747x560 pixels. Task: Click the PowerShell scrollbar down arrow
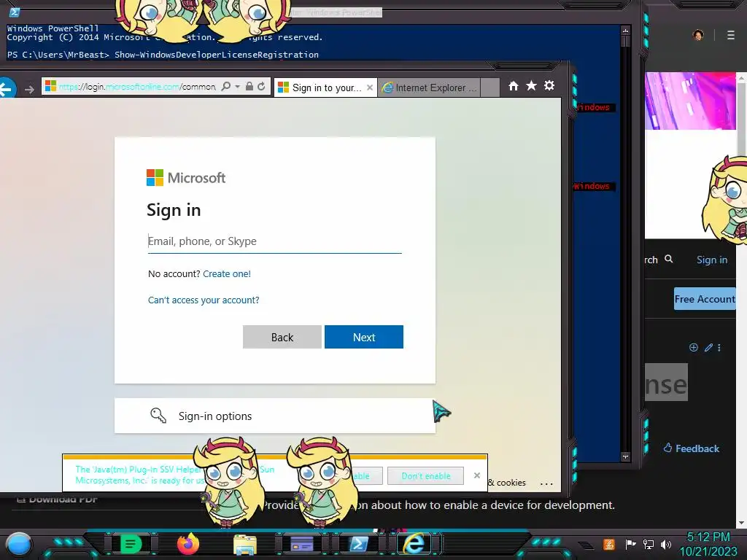tap(625, 456)
